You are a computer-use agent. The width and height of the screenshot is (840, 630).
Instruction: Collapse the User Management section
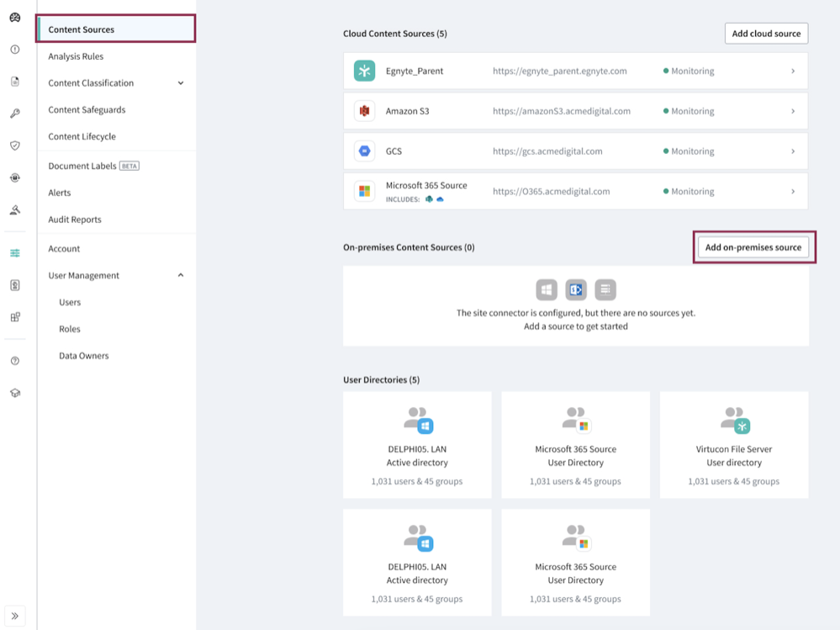pyautogui.click(x=181, y=276)
